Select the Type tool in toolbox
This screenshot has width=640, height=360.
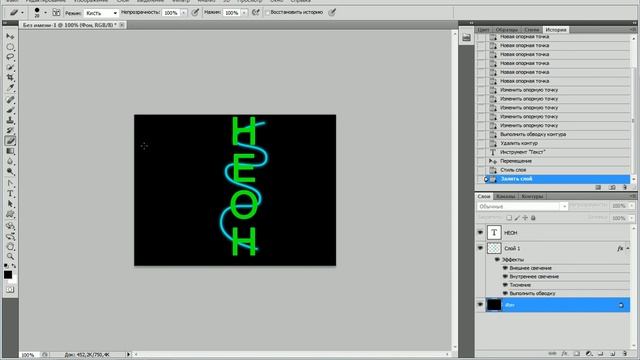tap(10, 194)
